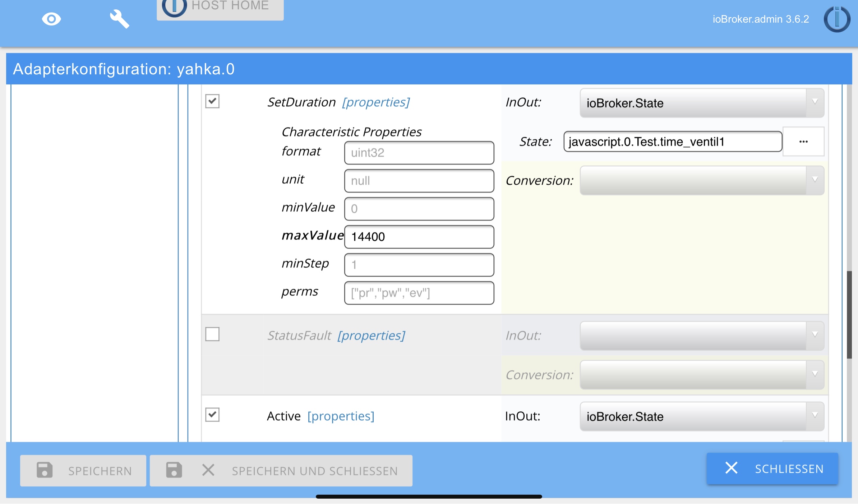The height and width of the screenshot is (504, 858).
Task: Click the maxValue field with 14400
Action: 419,237
